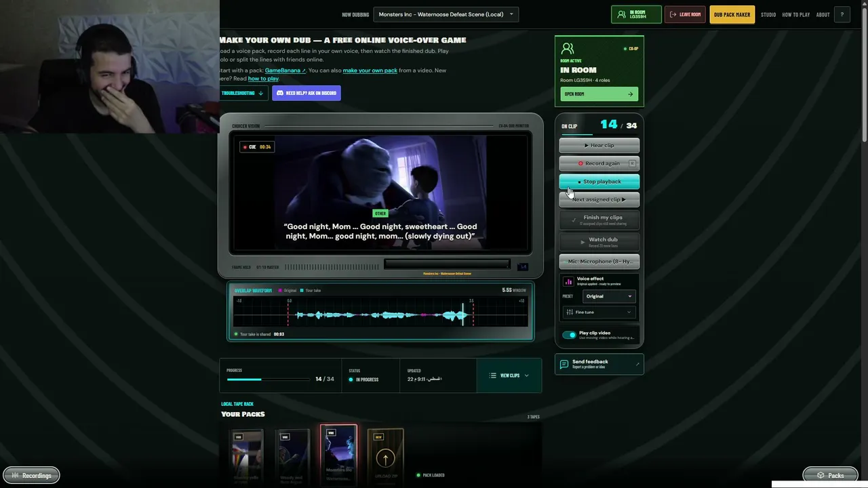Expand the Fine tune options

pyautogui.click(x=599, y=312)
